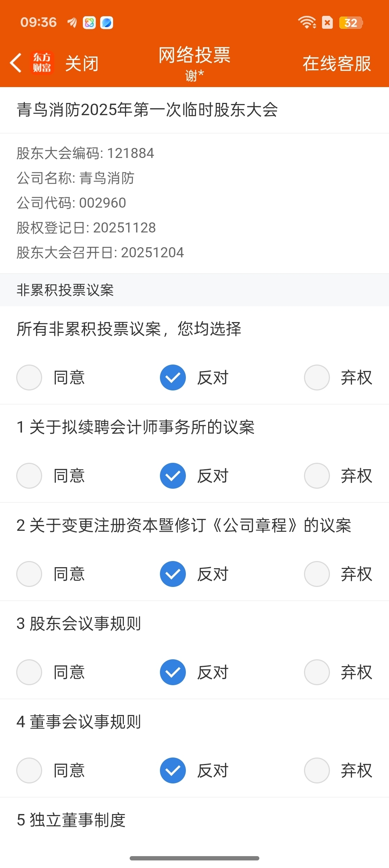Tap the SIM card error status icon
389x868 pixels.
pyautogui.click(x=327, y=23)
